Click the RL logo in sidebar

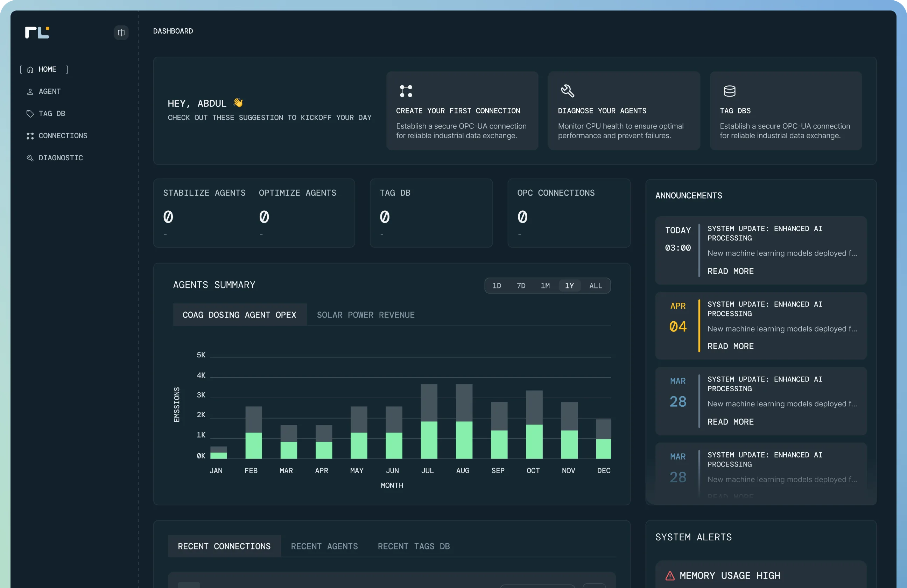tap(37, 33)
